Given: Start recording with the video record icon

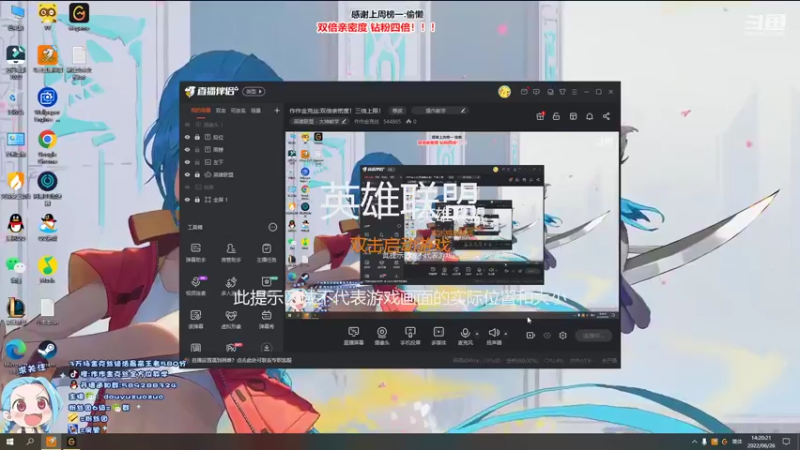Looking at the screenshot, I should (x=531, y=335).
